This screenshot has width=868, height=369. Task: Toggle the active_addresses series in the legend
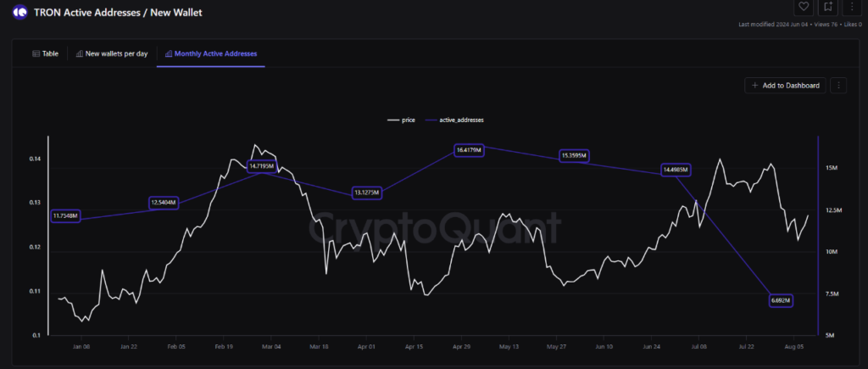455,120
